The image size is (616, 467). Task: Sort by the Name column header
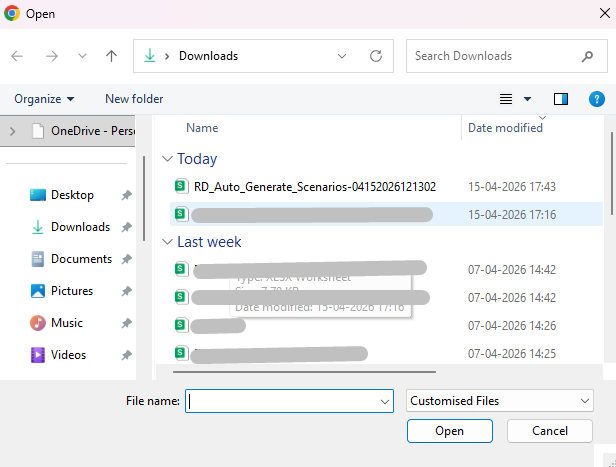click(202, 128)
